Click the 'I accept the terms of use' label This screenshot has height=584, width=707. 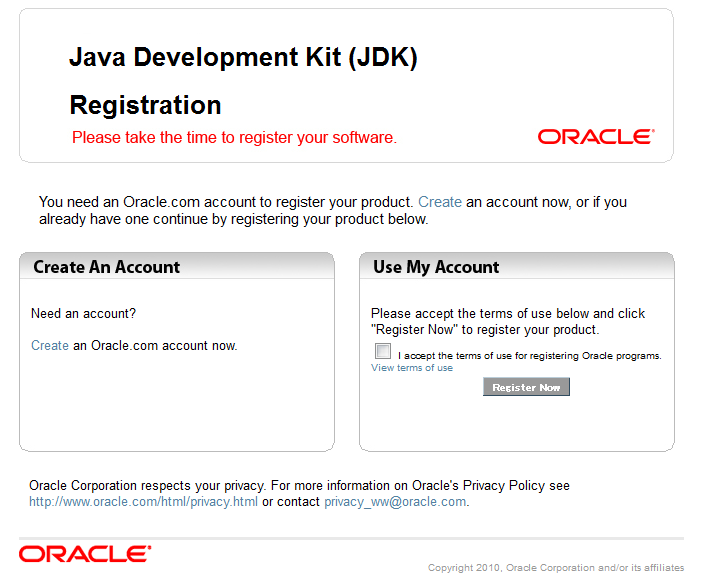point(529,356)
